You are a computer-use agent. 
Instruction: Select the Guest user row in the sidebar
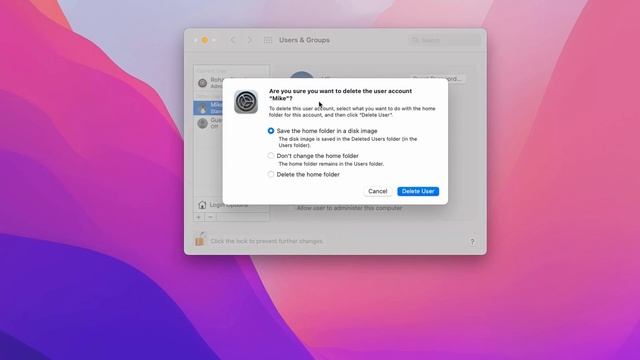pyautogui.click(x=208, y=123)
